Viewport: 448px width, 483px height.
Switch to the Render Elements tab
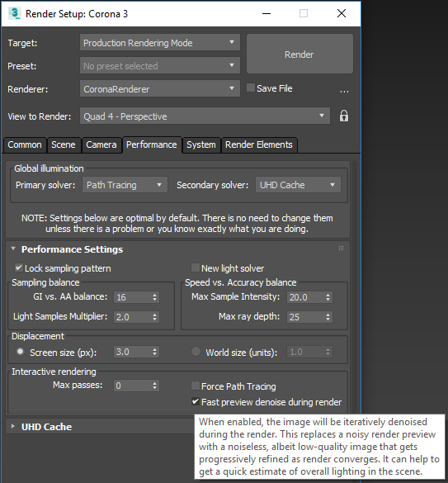258,144
